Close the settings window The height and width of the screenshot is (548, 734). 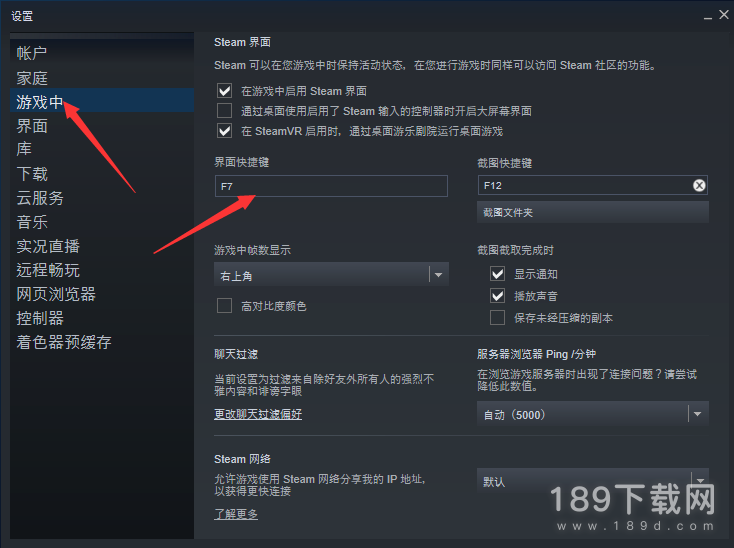click(724, 15)
